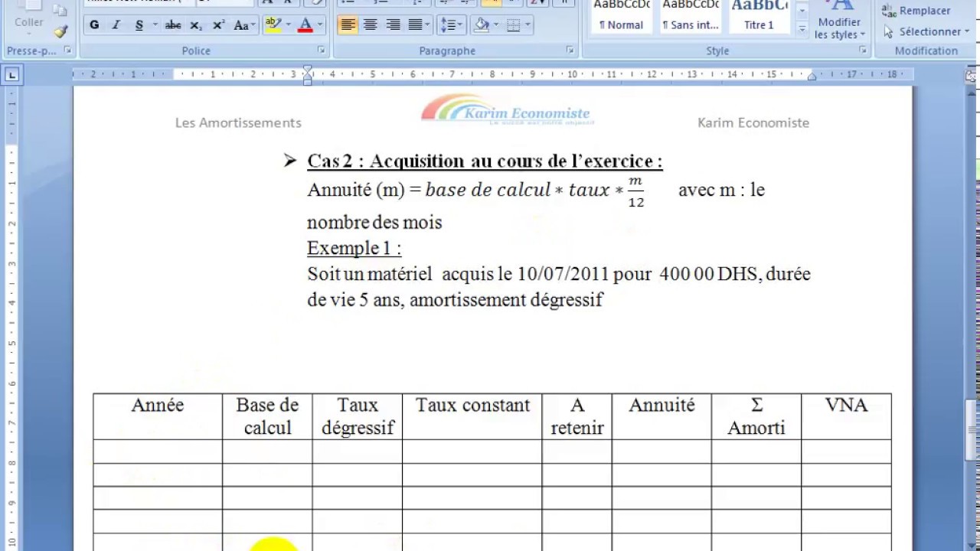
Task: Open Modifier les styles menu
Action: coord(839,21)
